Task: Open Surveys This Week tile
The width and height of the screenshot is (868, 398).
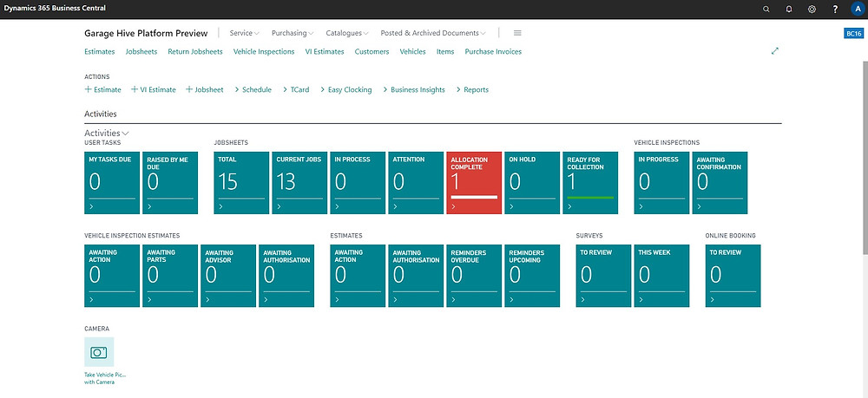Action: [x=661, y=275]
